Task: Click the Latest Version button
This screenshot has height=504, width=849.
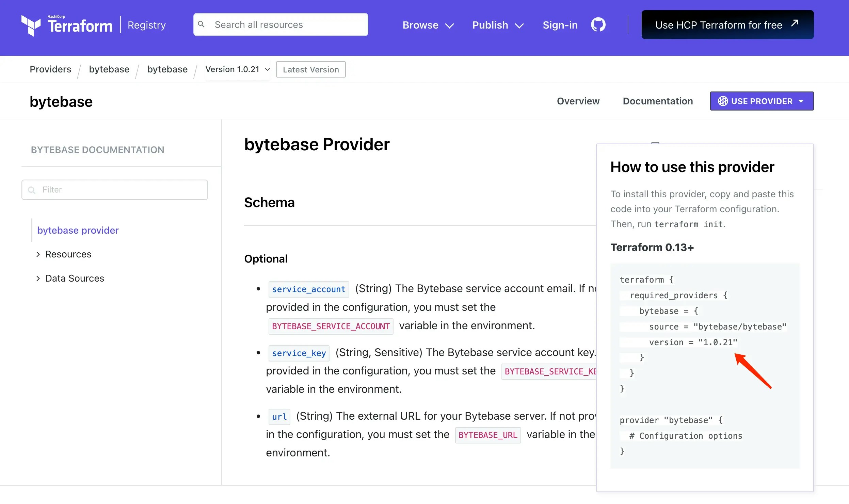Action: [310, 69]
